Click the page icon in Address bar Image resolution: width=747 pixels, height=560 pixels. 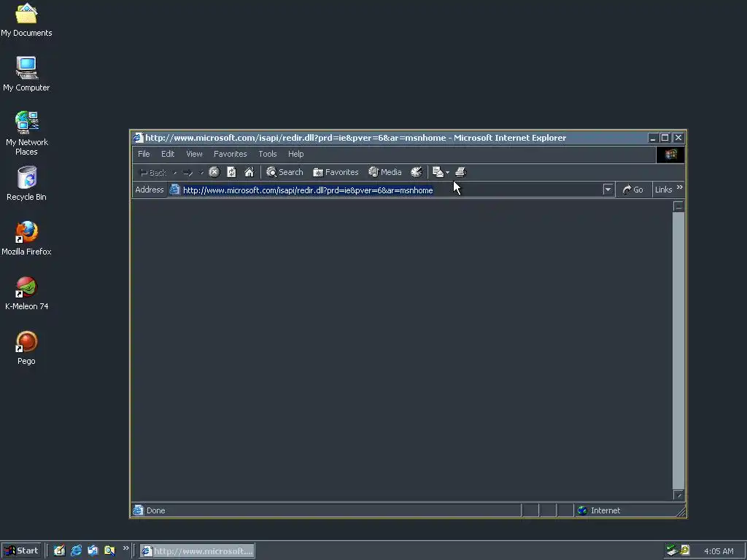pyautogui.click(x=175, y=190)
